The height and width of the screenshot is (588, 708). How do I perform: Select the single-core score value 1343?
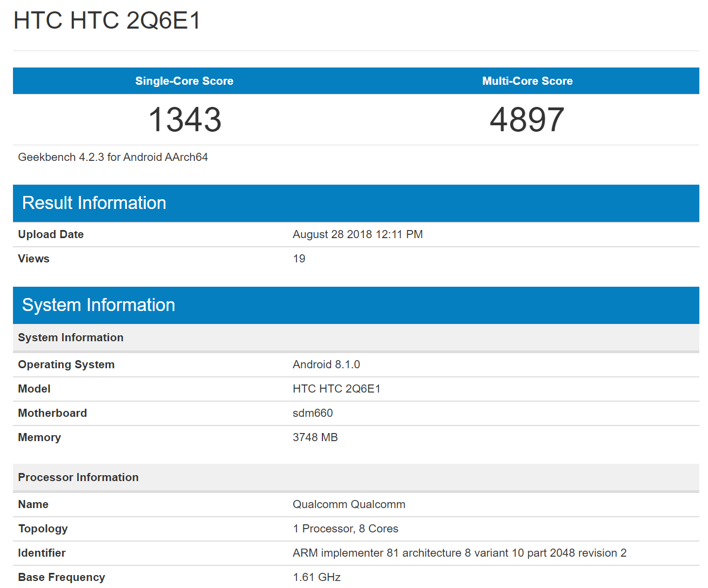coord(185,119)
